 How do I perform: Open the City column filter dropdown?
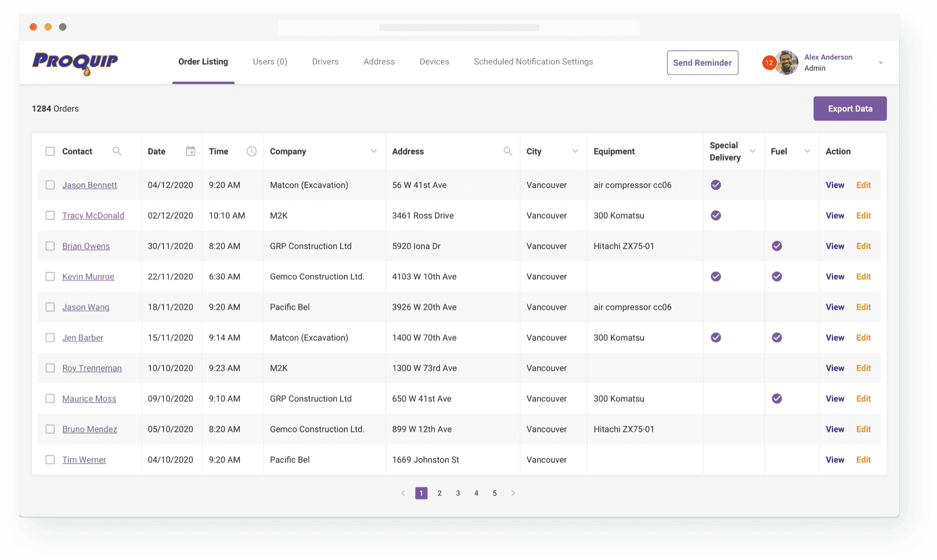point(575,151)
